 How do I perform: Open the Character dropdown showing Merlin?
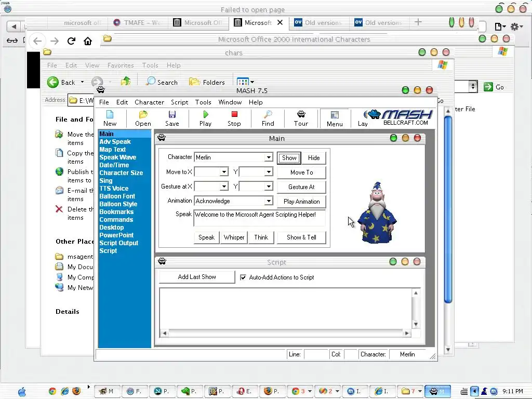(269, 157)
